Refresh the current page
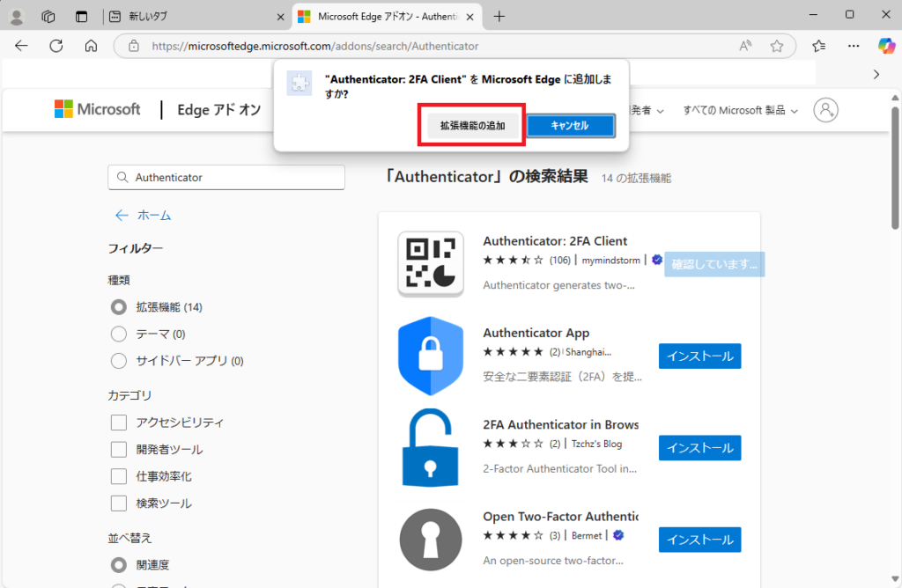 coord(56,46)
